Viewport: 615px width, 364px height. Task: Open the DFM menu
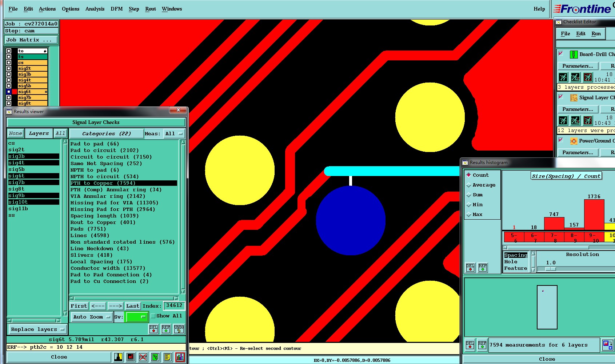click(x=117, y=9)
